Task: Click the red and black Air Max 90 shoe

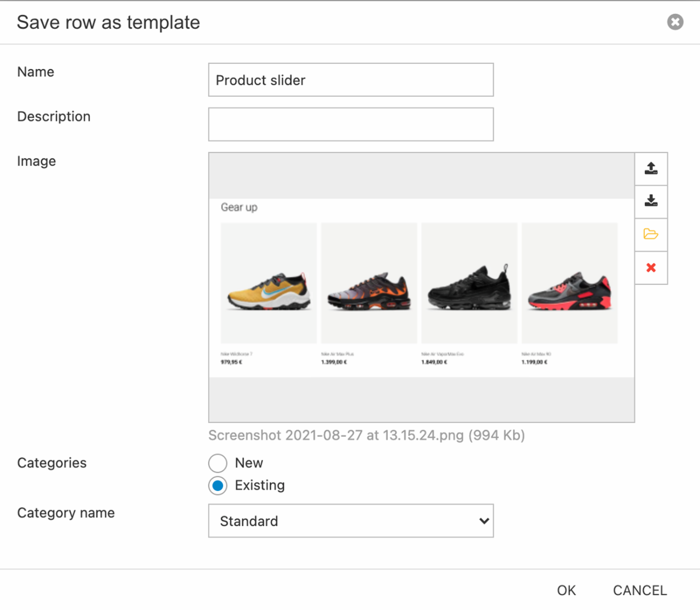Action: tap(569, 291)
